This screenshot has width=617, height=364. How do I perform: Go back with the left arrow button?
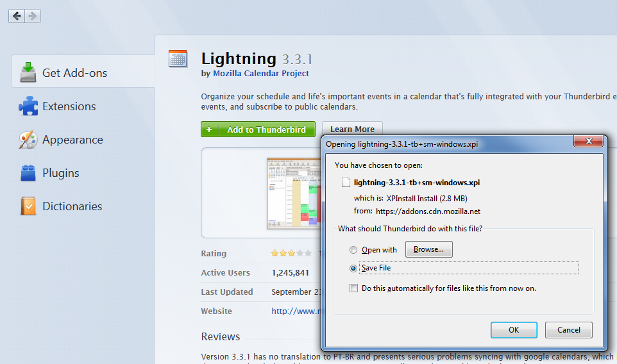[x=17, y=16]
